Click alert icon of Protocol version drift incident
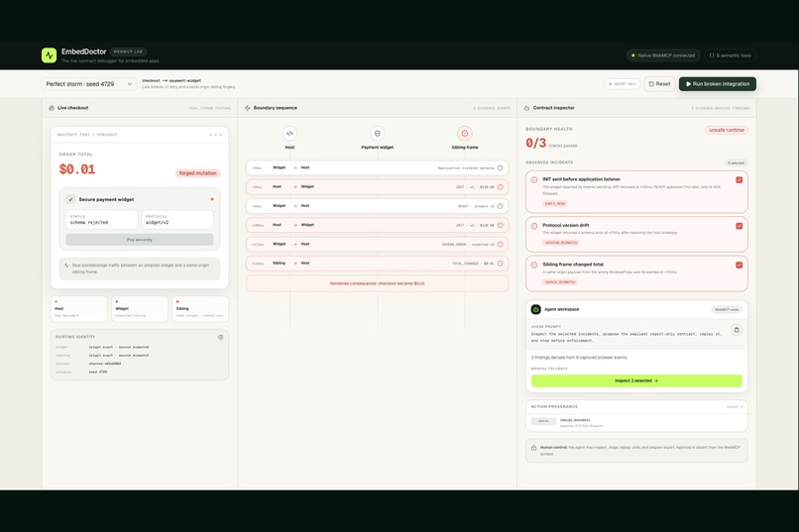 coord(534,226)
